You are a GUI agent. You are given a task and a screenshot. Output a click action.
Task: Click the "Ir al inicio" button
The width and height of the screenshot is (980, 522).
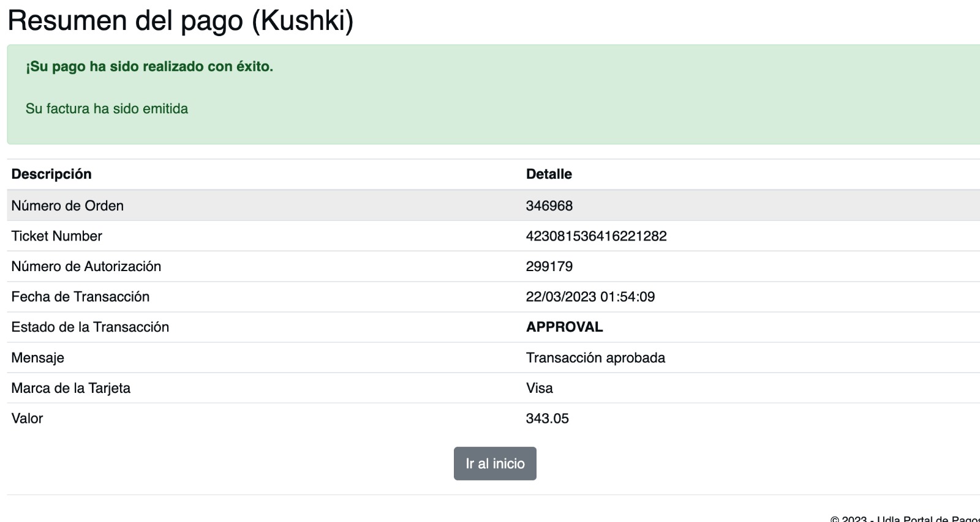click(x=495, y=463)
